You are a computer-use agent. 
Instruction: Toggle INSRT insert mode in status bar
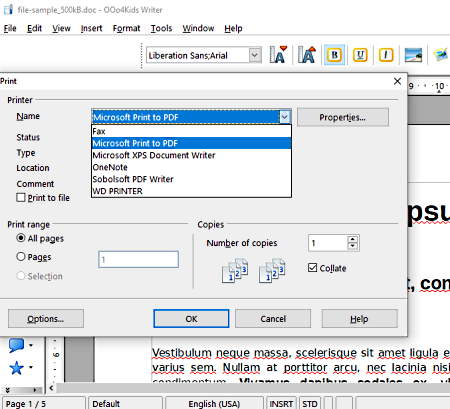[x=281, y=403]
